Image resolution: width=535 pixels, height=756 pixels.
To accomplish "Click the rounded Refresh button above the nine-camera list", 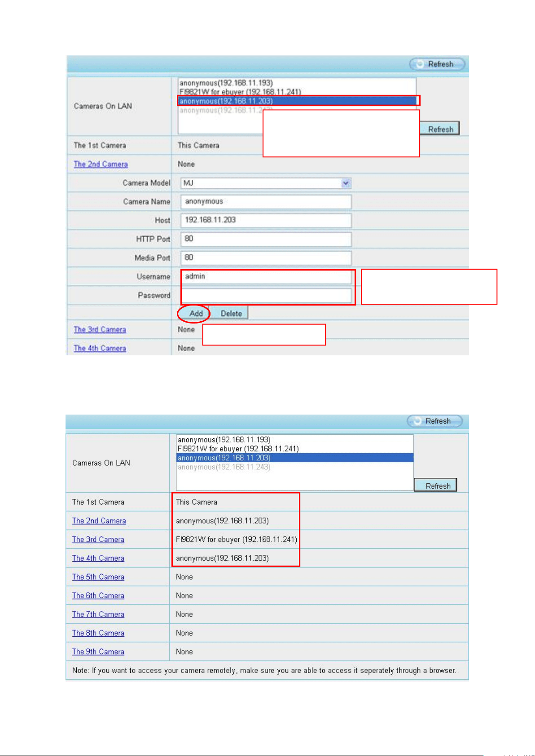I will (x=434, y=421).
